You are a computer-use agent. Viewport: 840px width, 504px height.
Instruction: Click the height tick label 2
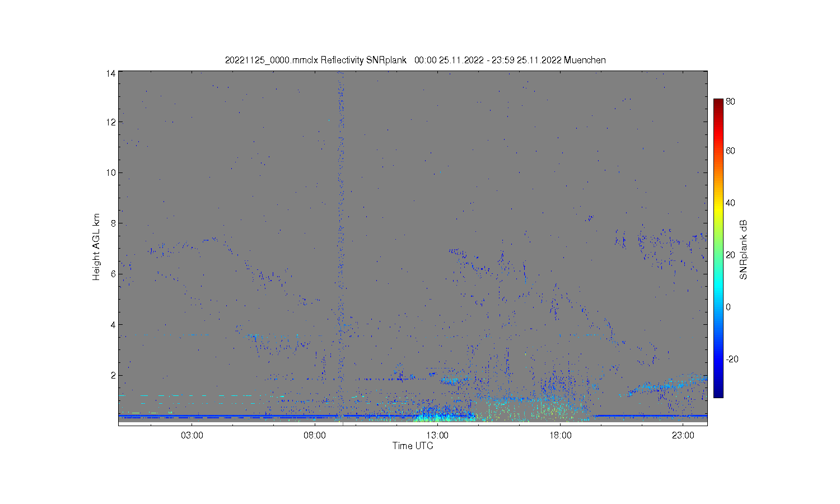[113, 375]
